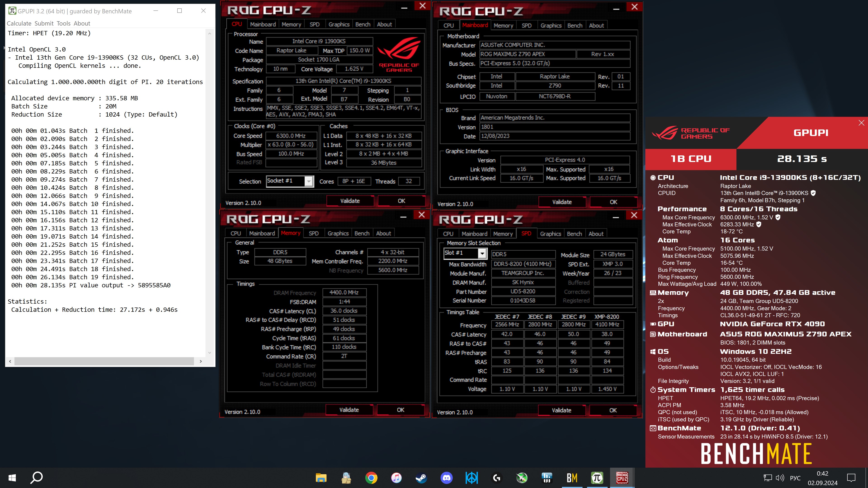Close the BenchMate GPUPI result panel
The width and height of the screenshot is (868, 488).
tap(861, 123)
